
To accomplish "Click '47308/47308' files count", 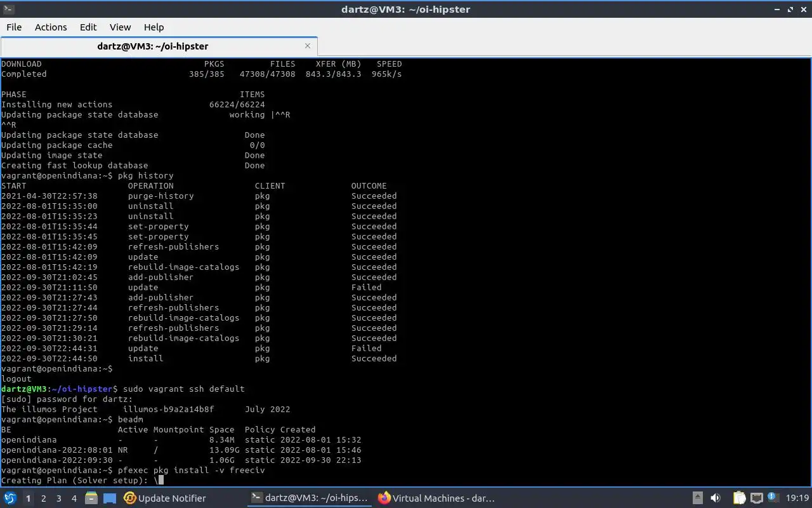I will click(x=268, y=74).
